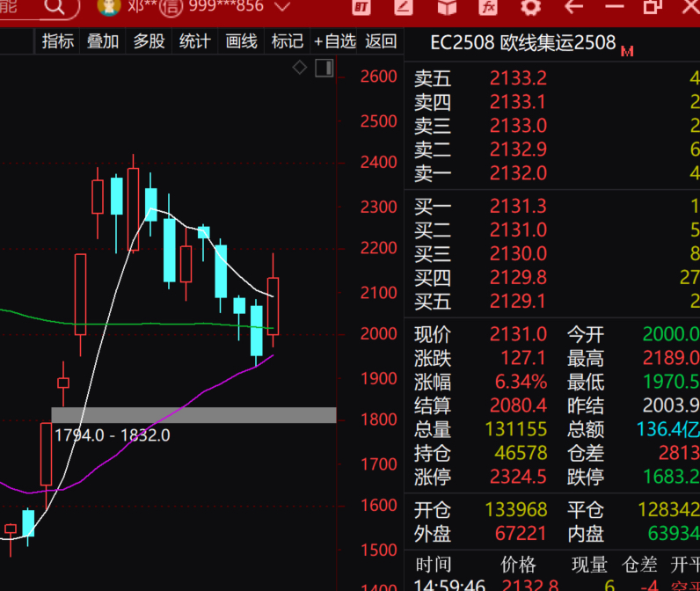This screenshot has width=700, height=591.
Task: Click the 现价 value 2131.0
Action: [518, 334]
